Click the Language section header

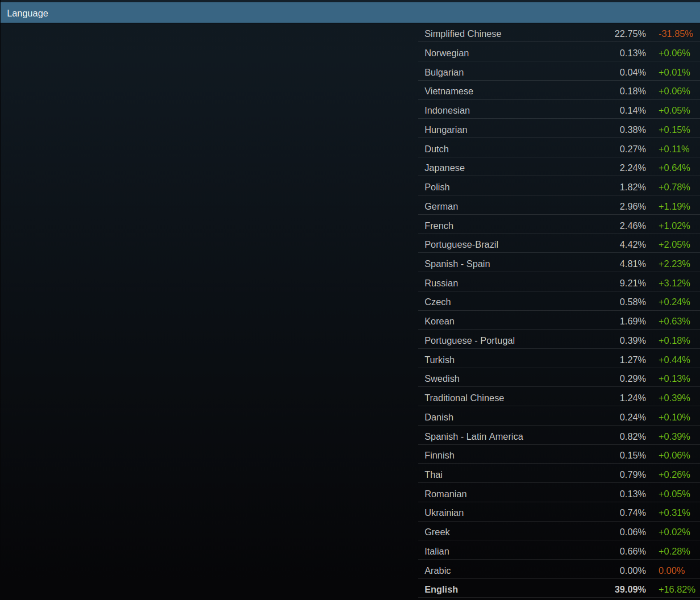[350, 13]
